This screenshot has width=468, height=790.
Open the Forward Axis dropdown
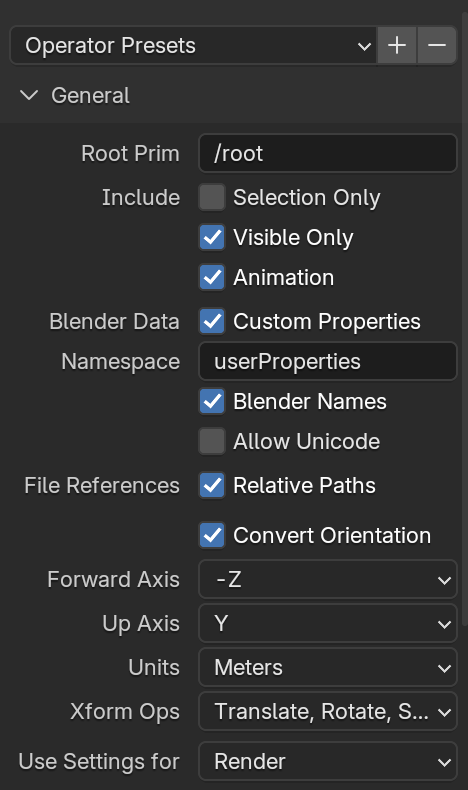coord(328,579)
